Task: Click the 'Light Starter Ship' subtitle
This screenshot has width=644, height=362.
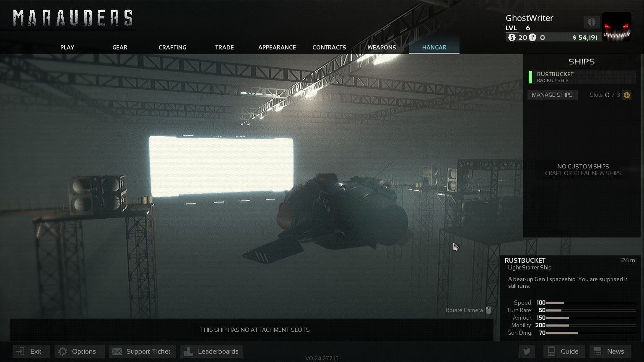Action: coord(530,268)
